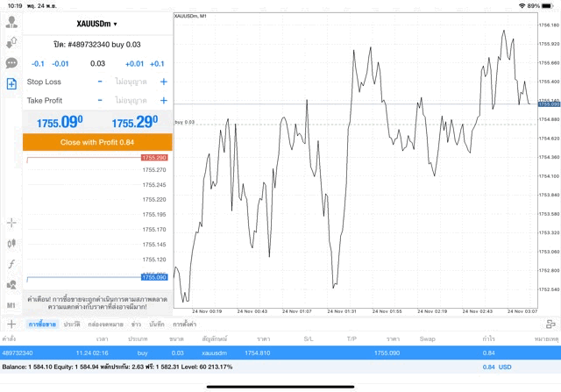Check the Wi-Fi icon in status bar
Viewport: 561px width, 392px height.
pyautogui.click(x=522, y=6)
